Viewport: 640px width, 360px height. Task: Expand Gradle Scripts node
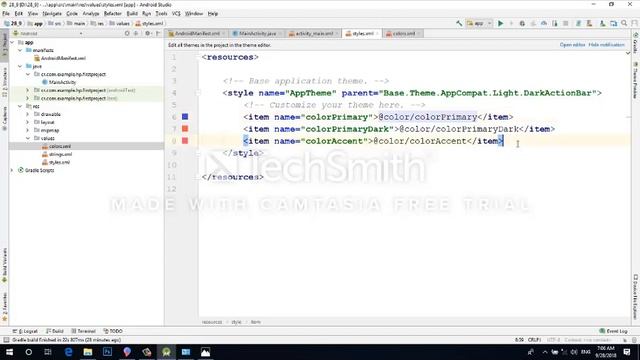(x=12, y=170)
